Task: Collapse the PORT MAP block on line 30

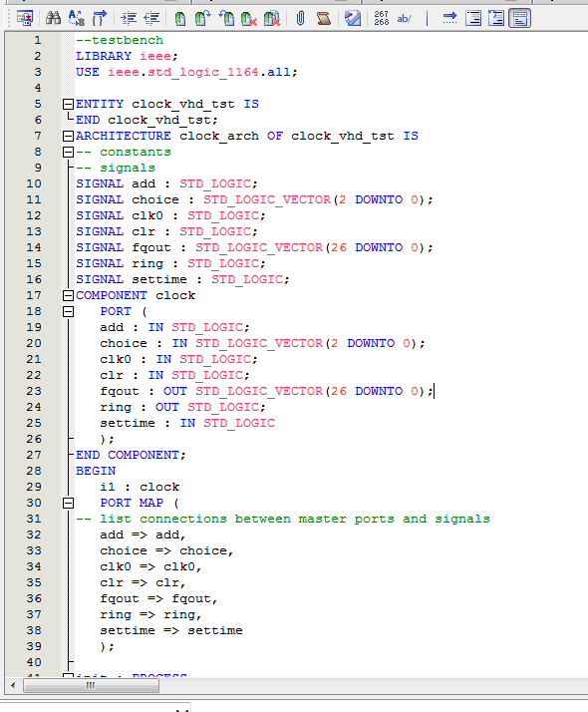Action: [x=68, y=503]
